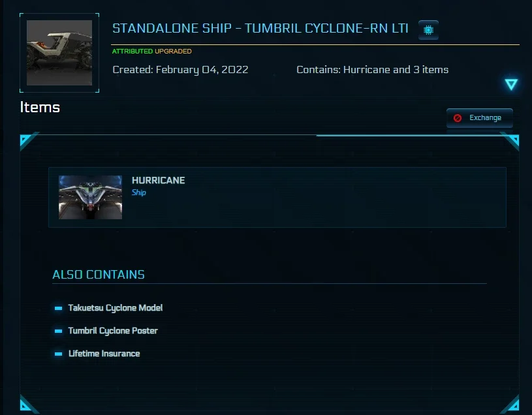Click the Items section heading
The width and height of the screenshot is (532, 415).
tap(40, 107)
